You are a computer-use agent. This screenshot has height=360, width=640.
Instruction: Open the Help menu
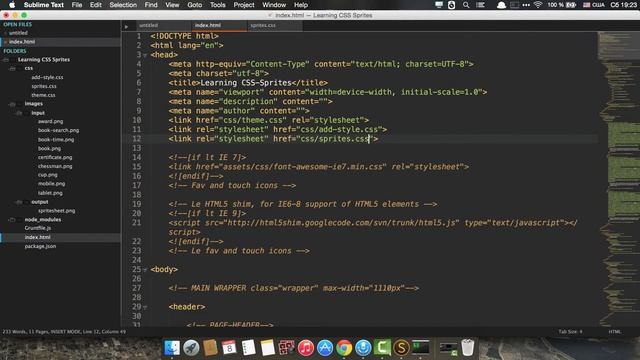301,5
